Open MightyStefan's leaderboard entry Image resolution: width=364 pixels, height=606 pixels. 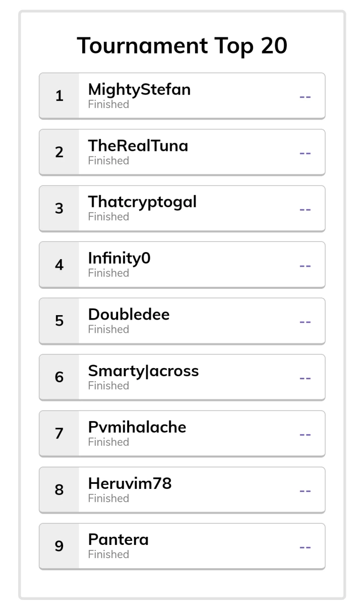pyautogui.click(x=182, y=96)
